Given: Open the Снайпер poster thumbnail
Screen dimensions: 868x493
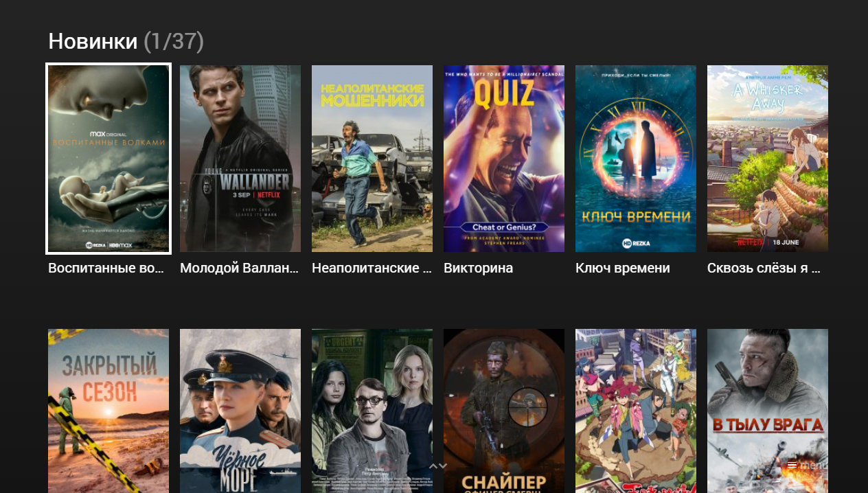Looking at the screenshot, I should coord(504,411).
